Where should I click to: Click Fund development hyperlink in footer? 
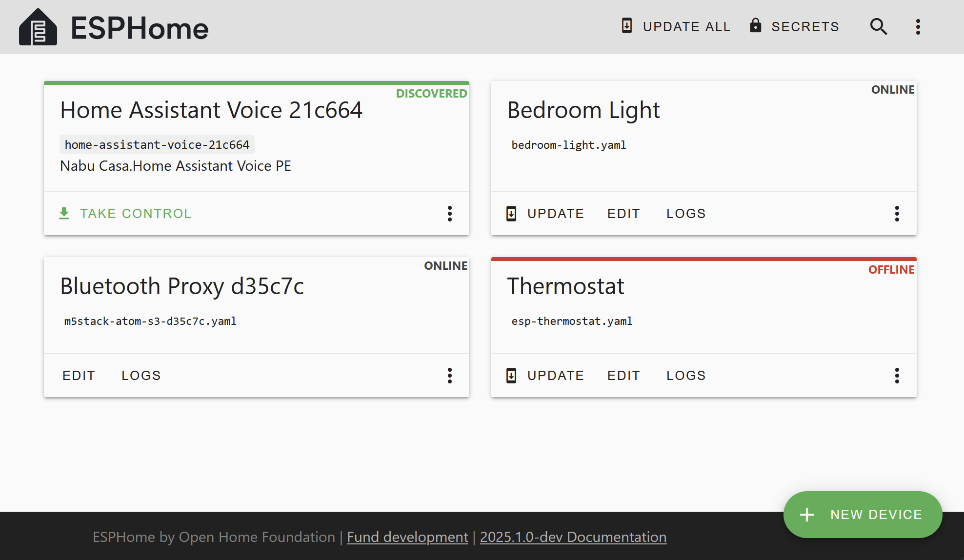(x=408, y=536)
